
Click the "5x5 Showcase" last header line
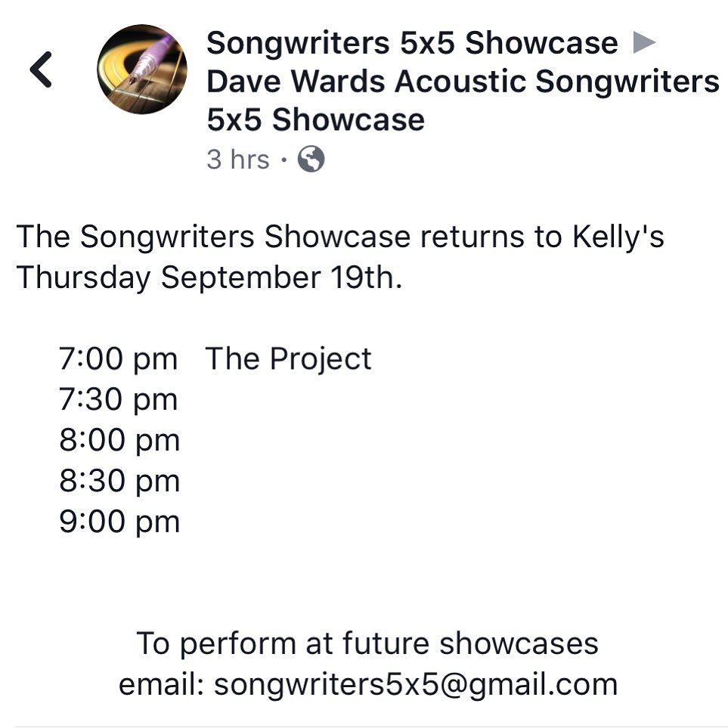click(x=314, y=120)
